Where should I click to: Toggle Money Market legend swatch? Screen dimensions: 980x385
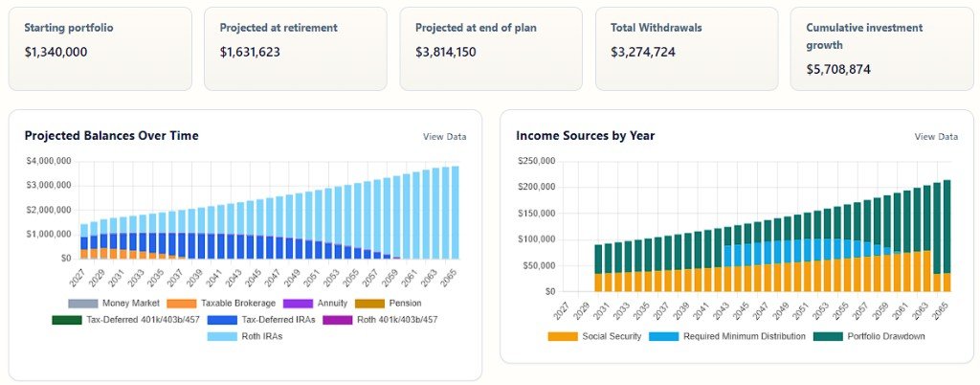click(83, 304)
